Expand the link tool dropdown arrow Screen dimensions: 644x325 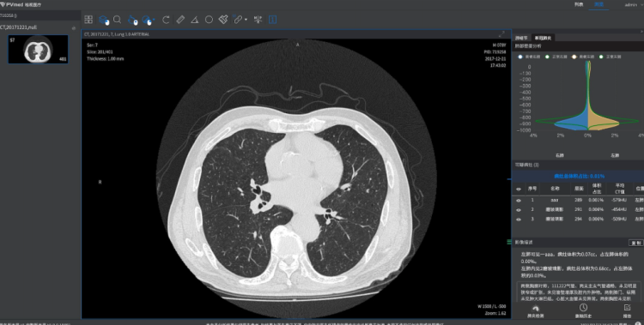tap(246, 20)
